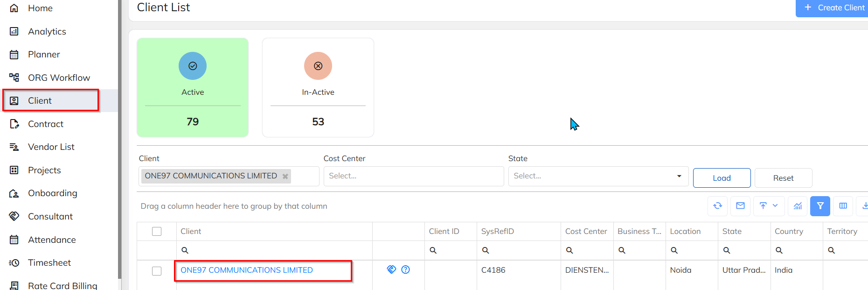Screen dimensions: 868x290
Task: Click the refresh icon in grid toolbar
Action: pyautogui.click(x=717, y=206)
